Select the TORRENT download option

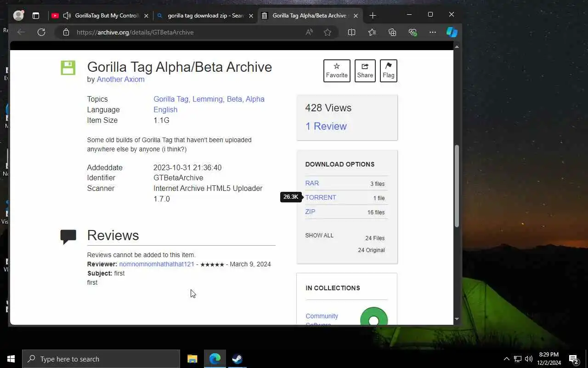coord(321,197)
